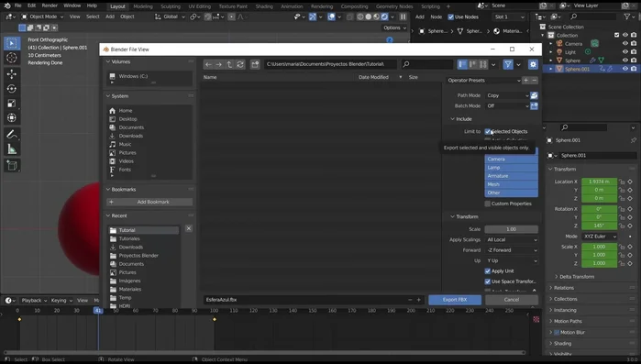Toggle the export options gear icon
The image size is (641, 364).
point(533,64)
